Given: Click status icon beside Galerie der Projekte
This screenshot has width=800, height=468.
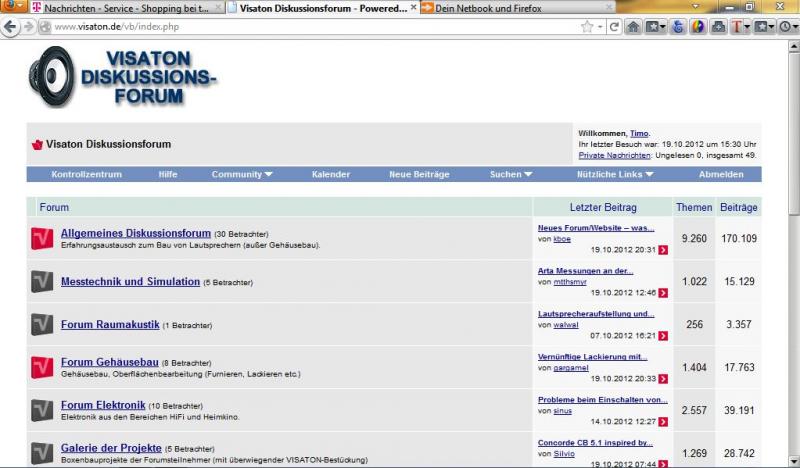Looking at the screenshot, I should pos(42,453).
